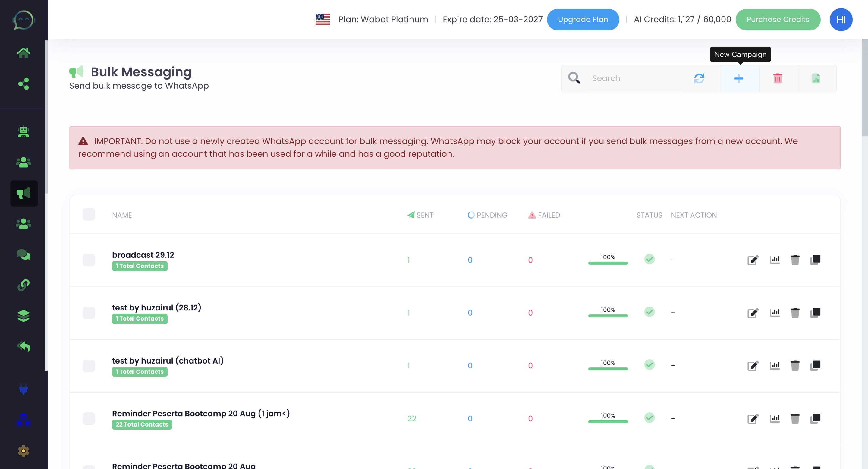Check the broadcast 29.12 row checkbox
868x469 pixels.
click(89, 260)
